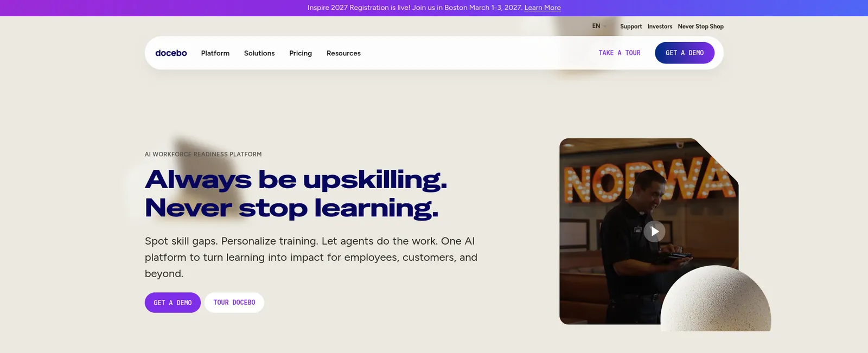The image size is (868, 353).
Task: Open the Solutions menu
Action: pos(259,53)
